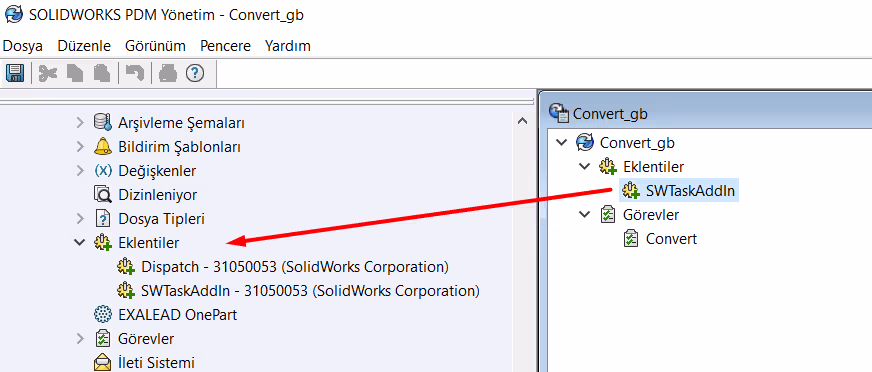Expand the Görevler node in left tree
Screen dimensions: 872x372
(80, 339)
